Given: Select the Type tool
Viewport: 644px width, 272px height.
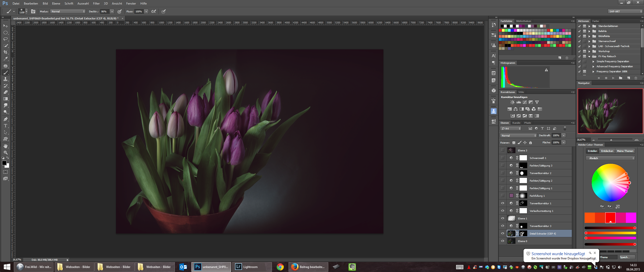Looking at the screenshot, I should click(6, 126).
